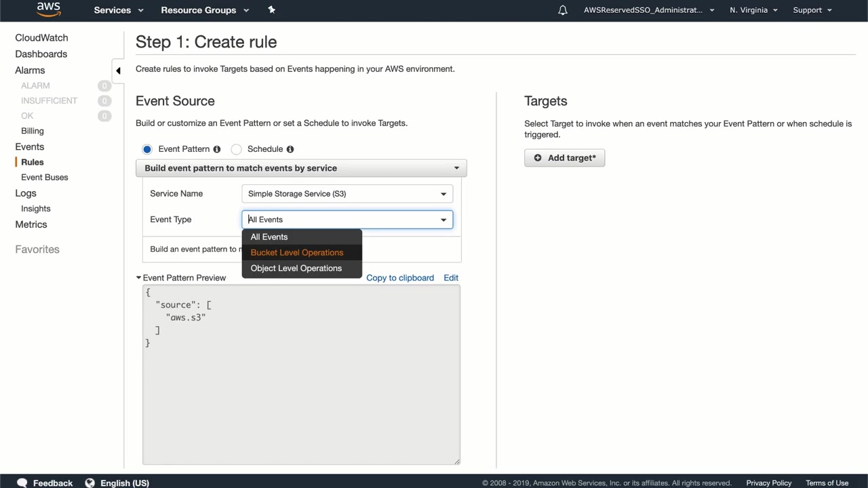Click the globe language icon
Viewport: 868px width, 488px height.
coord(90,483)
